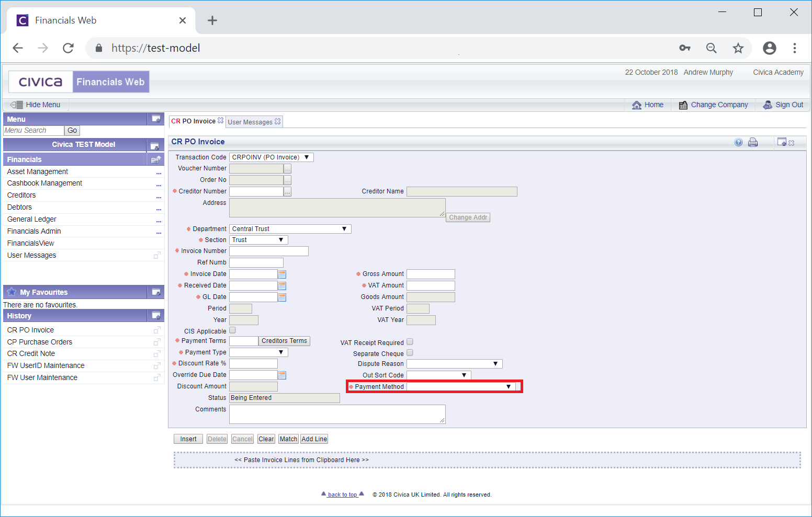
Task: Click the Match button
Action: 288,439
